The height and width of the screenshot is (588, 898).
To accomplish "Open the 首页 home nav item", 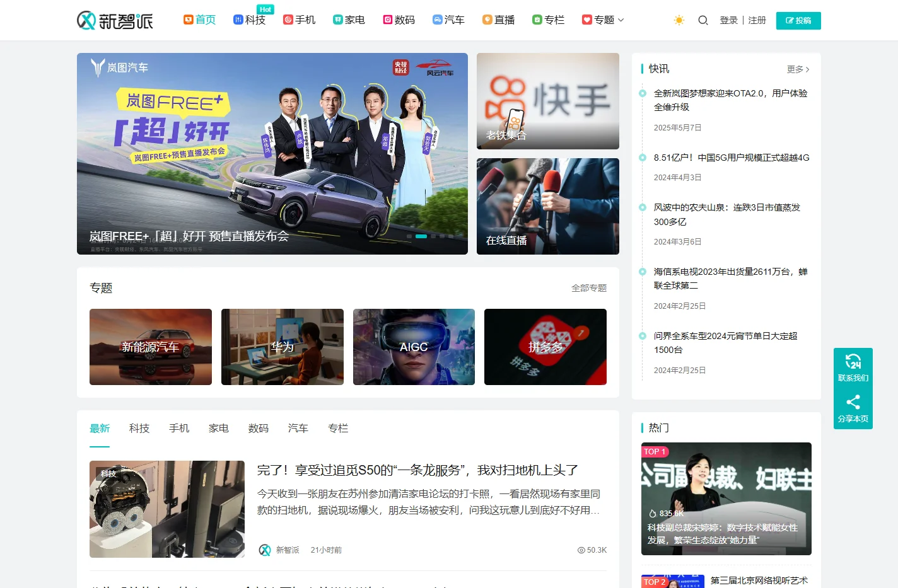I will click(x=199, y=20).
